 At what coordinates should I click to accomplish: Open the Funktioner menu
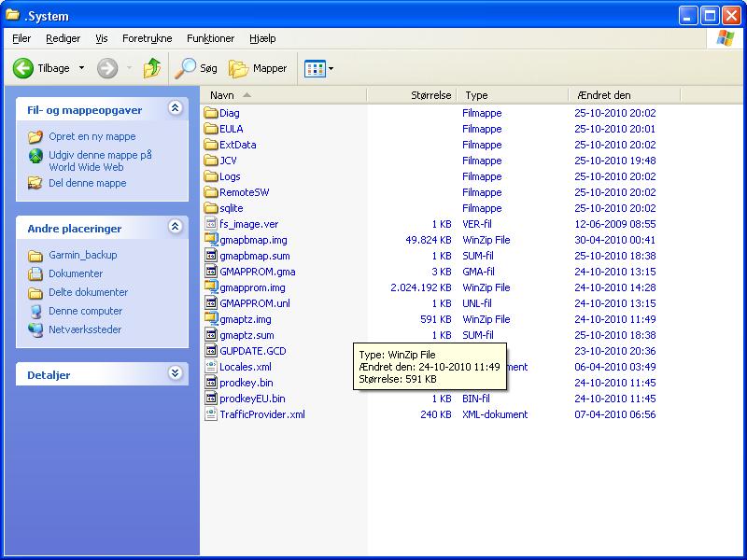(x=211, y=38)
